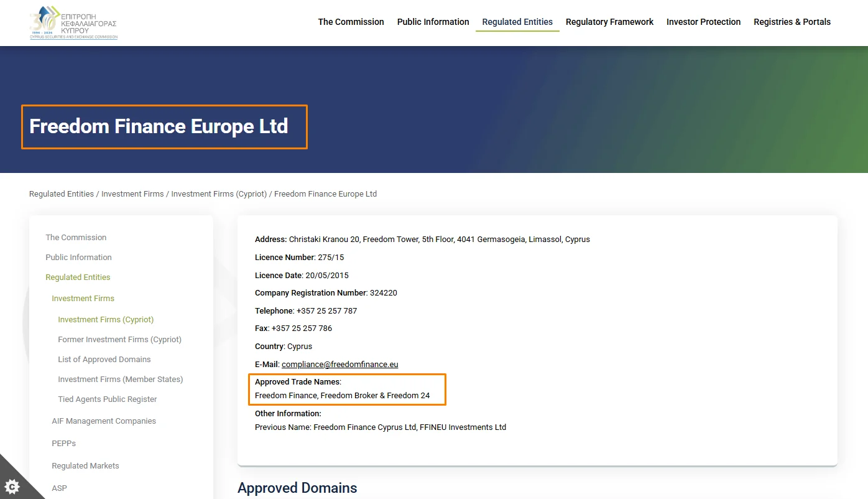Click the Approved Domains heading

(x=297, y=488)
